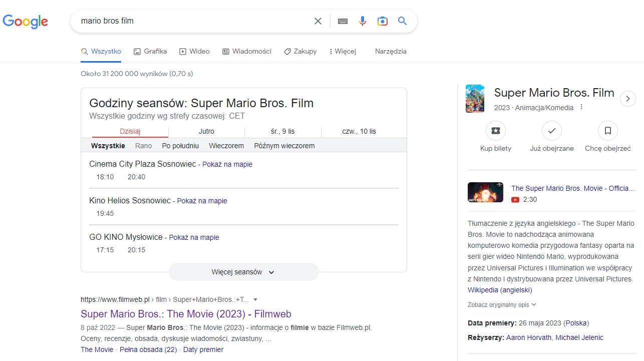Mark the movie as Już obejrzane

point(551,130)
